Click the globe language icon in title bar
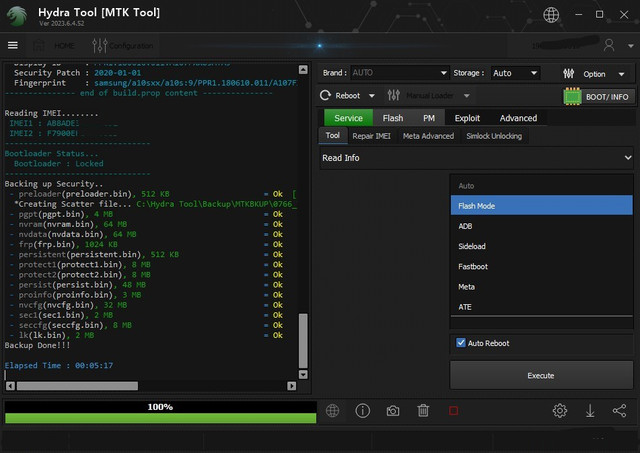 551,15
